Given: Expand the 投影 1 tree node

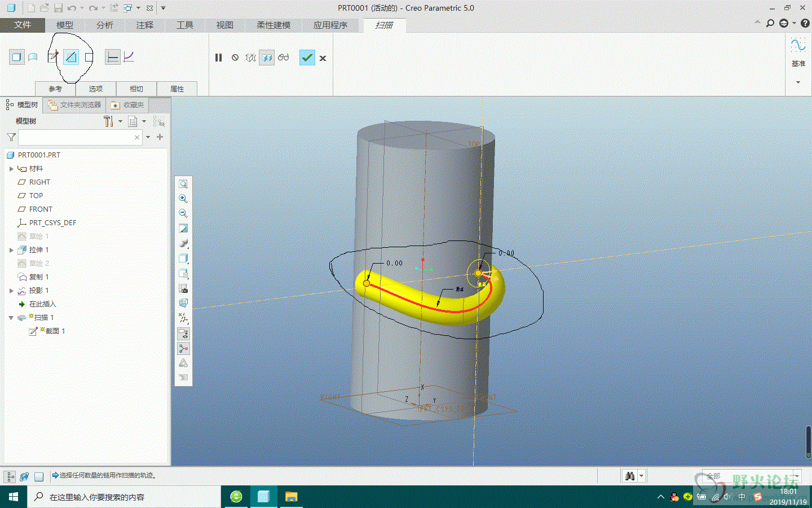Looking at the screenshot, I should click(11, 291).
